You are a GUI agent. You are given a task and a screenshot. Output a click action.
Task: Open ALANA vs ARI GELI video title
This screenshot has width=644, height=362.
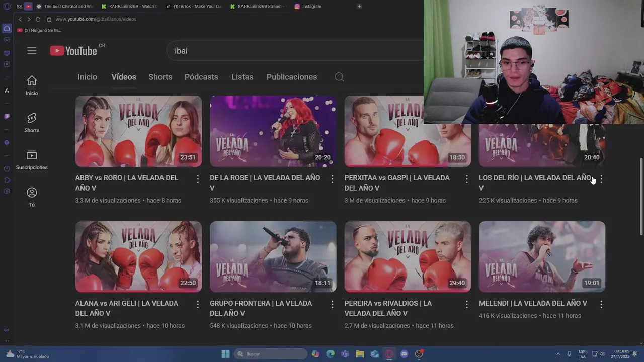pos(127,308)
